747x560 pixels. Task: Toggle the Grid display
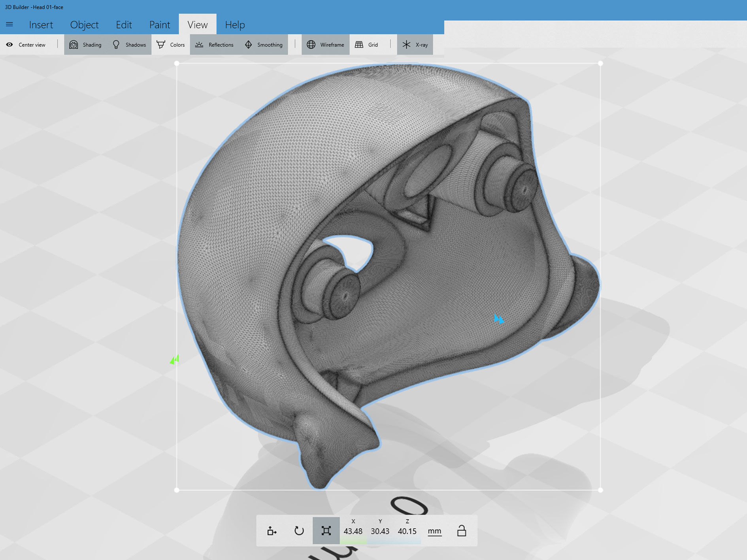coord(366,45)
